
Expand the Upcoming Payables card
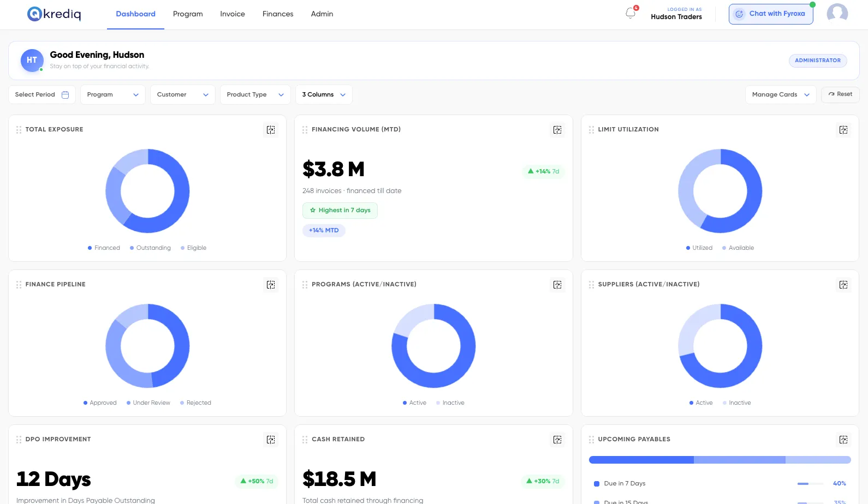843,440
